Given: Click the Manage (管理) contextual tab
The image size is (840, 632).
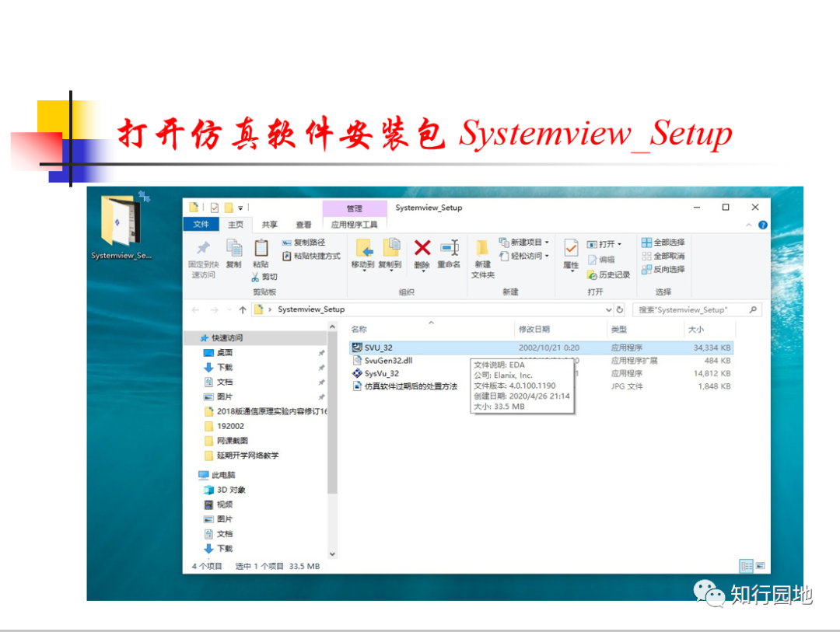Looking at the screenshot, I should click(354, 208).
